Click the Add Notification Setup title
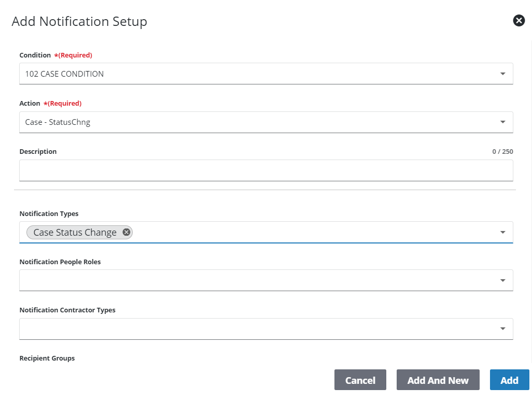The image size is (532, 402). 79,21
